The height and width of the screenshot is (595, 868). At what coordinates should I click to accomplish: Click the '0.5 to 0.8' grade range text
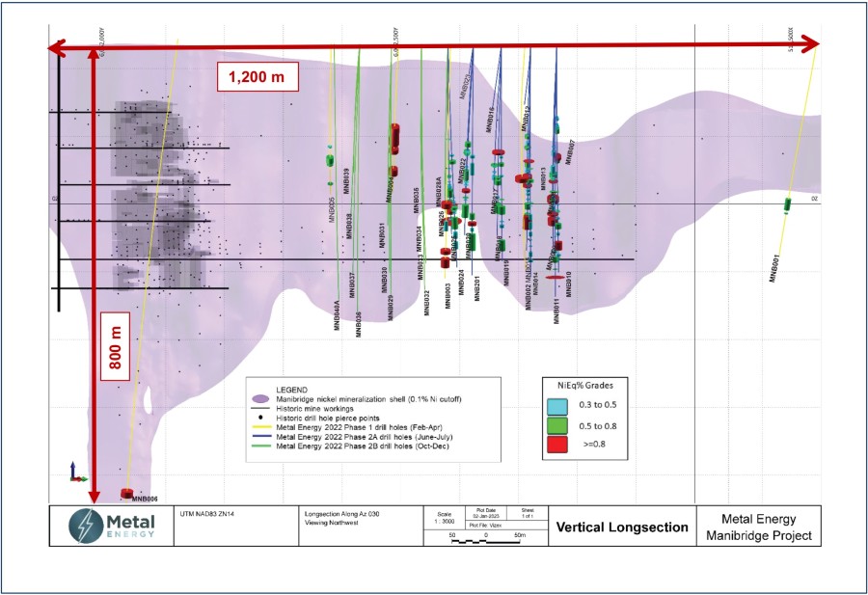[x=598, y=426]
